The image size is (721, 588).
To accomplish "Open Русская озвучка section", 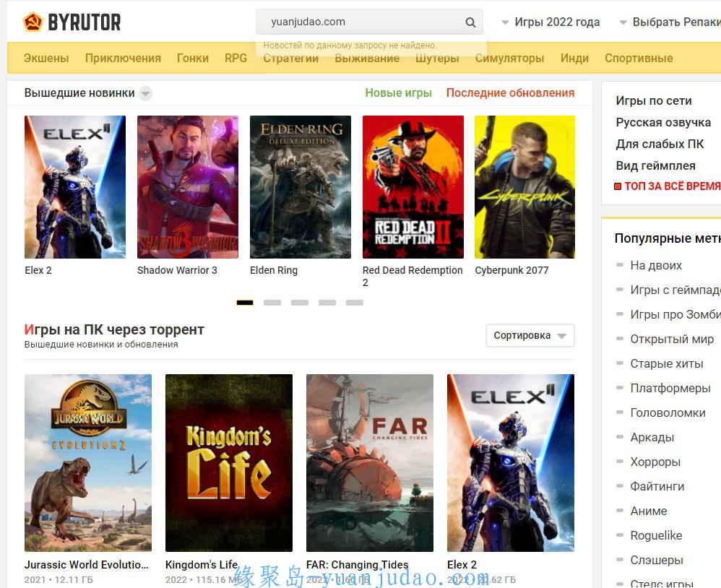I will [x=663, y=122].
